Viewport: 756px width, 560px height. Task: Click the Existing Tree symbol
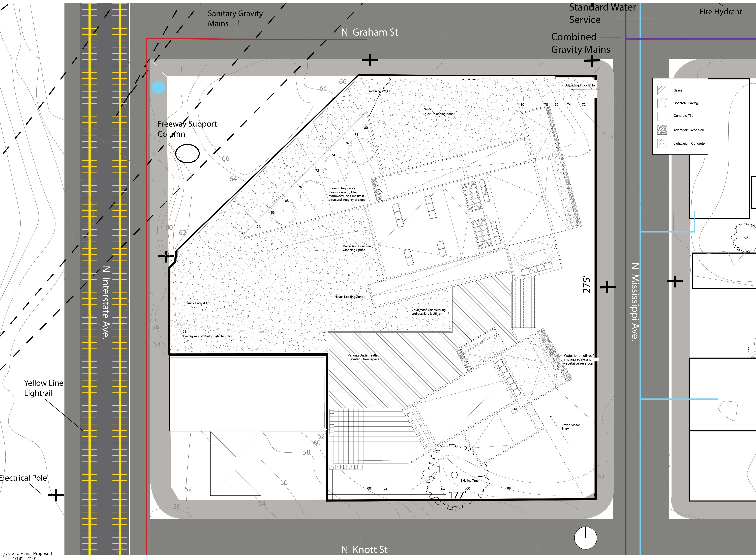455,475
